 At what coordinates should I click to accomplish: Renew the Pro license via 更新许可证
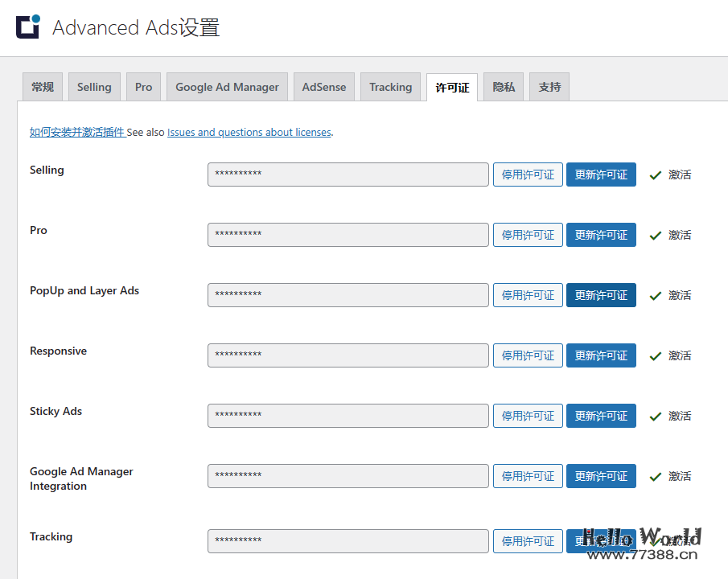(601, 235)
